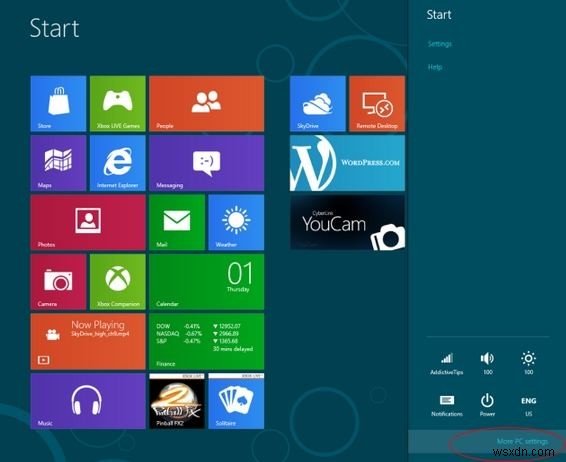The image size is (566, 462).
Task: Open the Finance stock tile
Action: click(x=206, y=341)
